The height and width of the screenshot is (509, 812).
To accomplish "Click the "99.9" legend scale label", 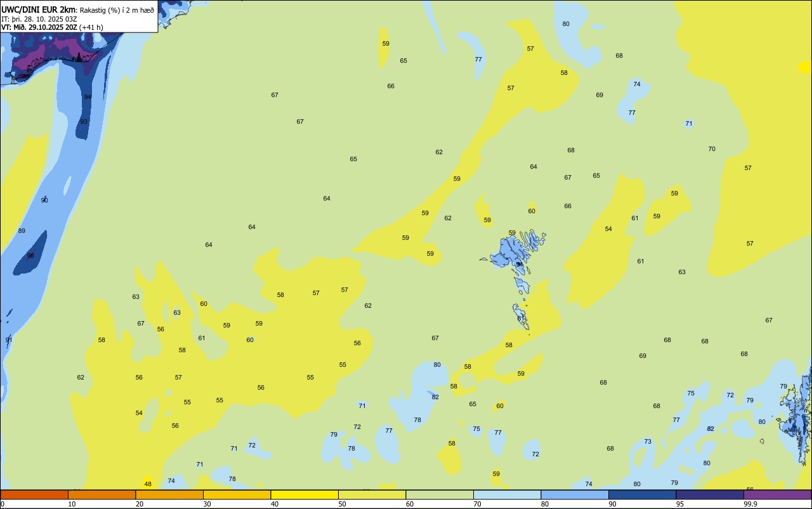I will tap(750, 504).
